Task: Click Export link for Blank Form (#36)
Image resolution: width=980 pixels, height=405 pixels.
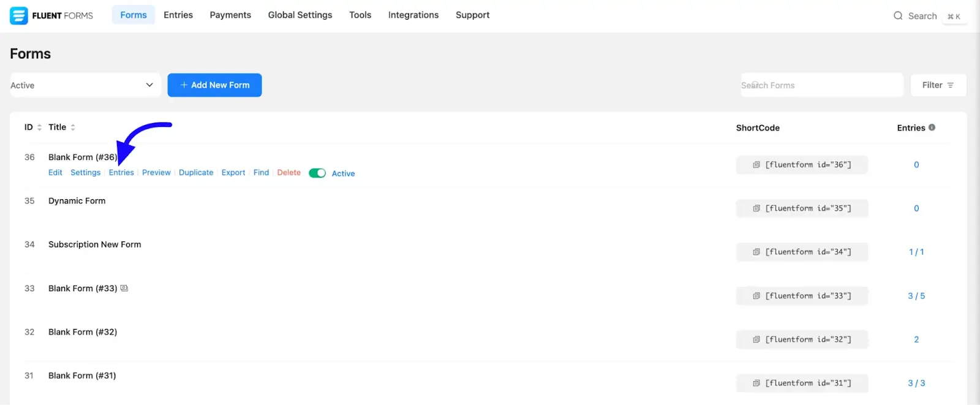Action: coord(233,173)
